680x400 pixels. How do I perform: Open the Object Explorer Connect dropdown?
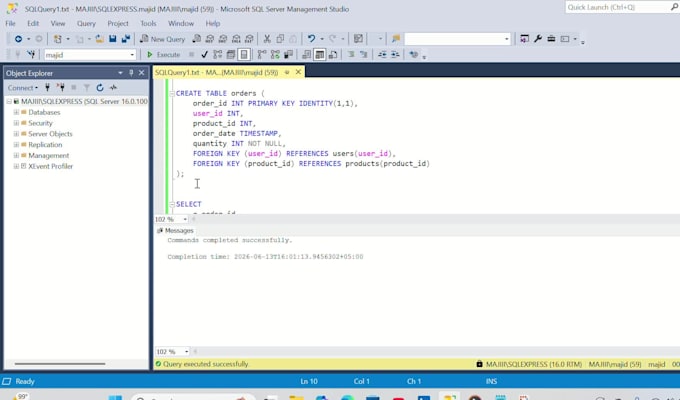23,88
